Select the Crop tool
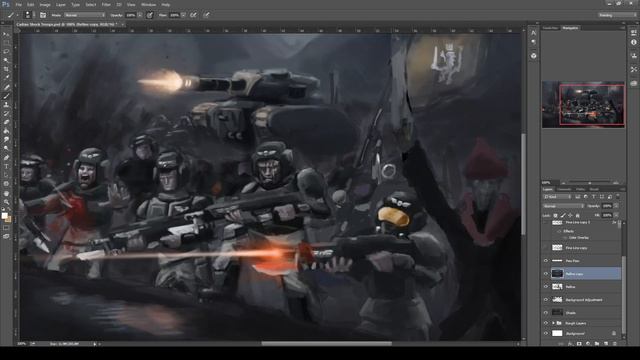The image size is (640, 360). [6, 69]
